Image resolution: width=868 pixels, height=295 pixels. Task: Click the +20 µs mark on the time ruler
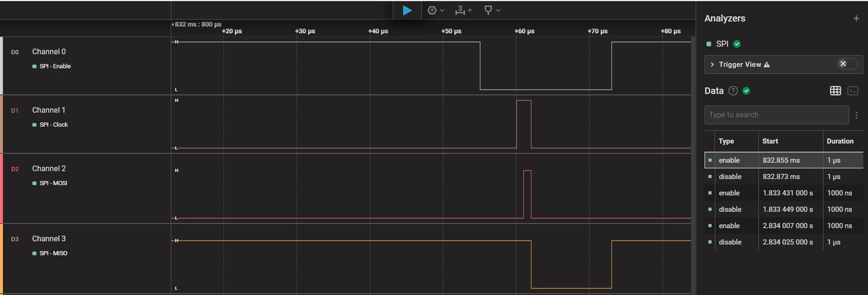pos(232,31)
